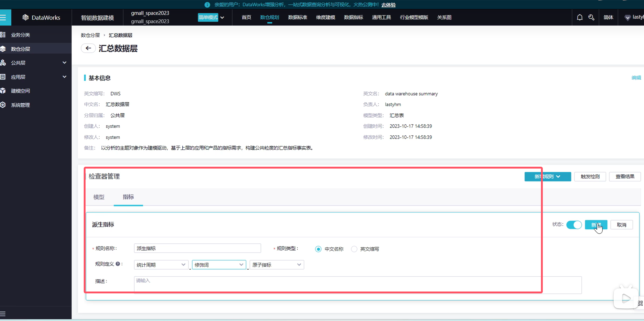This screenshot has height=321, width=644.
Task: Click the 规则名称 input field
Action: click(197, 248)
